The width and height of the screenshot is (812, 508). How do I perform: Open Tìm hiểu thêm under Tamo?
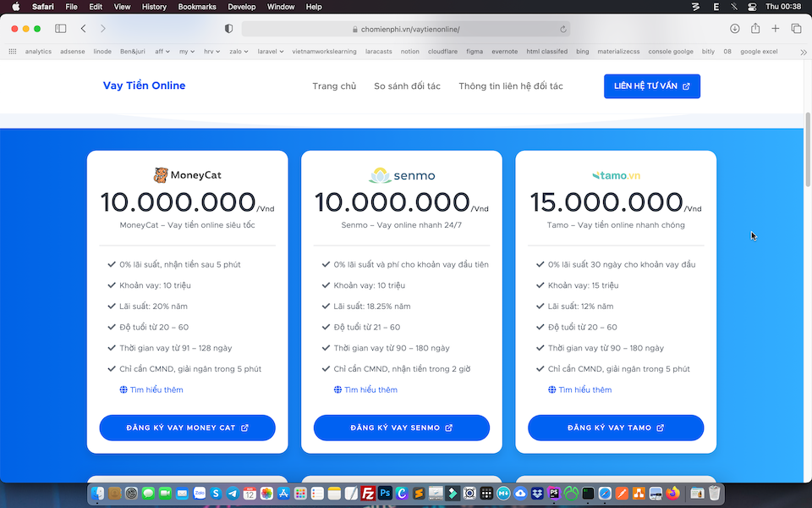point(580,389)
